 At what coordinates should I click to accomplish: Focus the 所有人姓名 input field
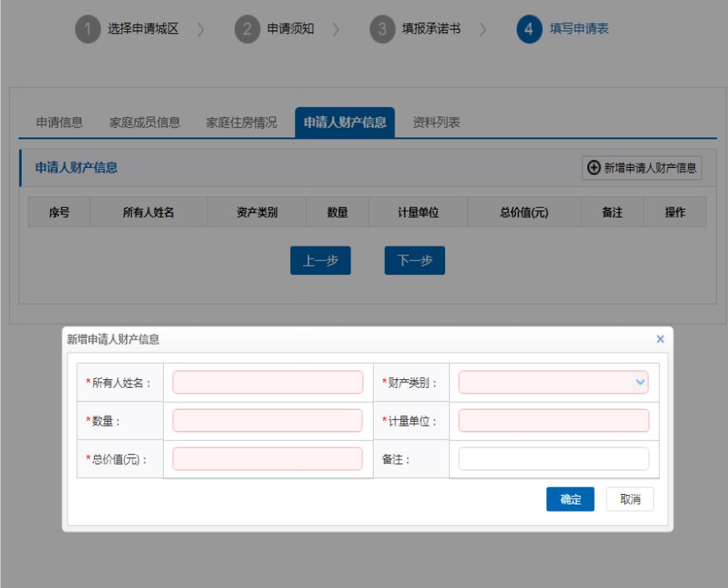pos(268,382)
